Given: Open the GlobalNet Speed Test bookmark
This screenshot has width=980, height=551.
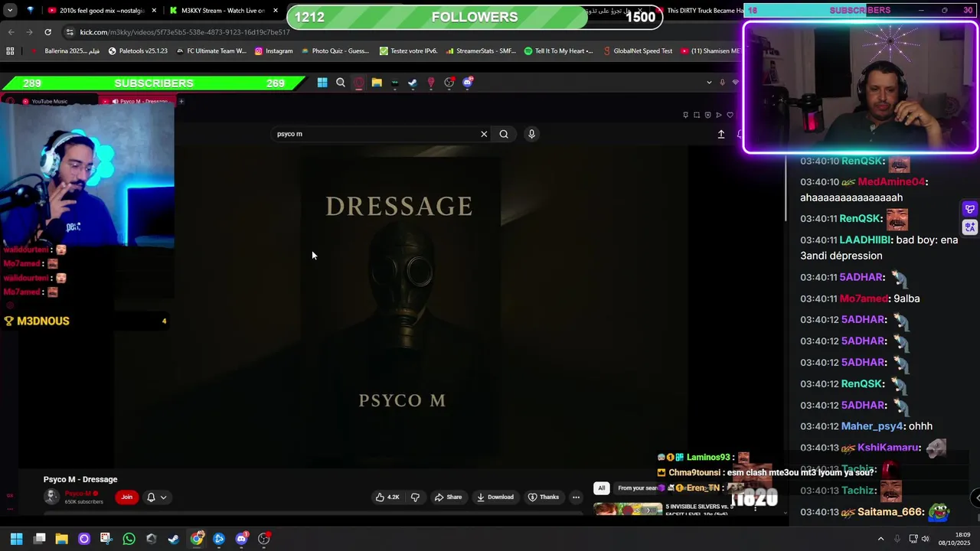Looking at the screenshot, I should click(637, 51).
